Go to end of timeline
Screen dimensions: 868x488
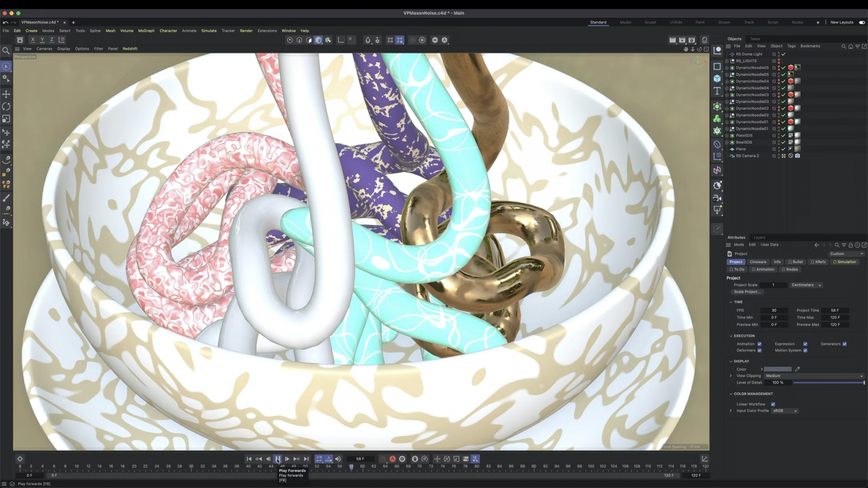[x=307, y=459]
